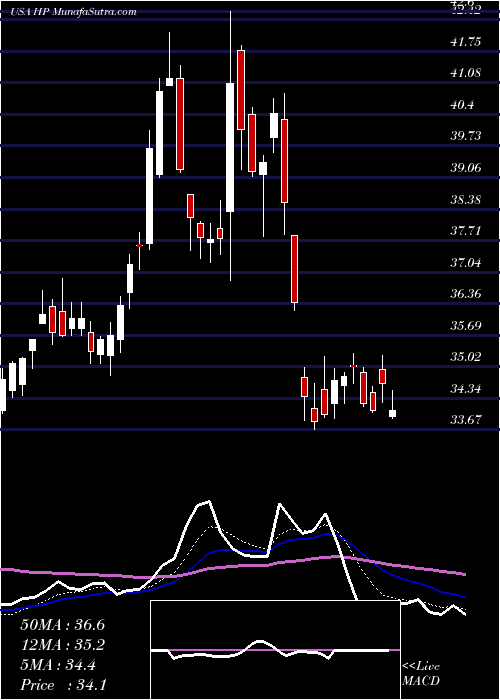Click the 37.71 price axis label
The image size is (500, 700).
[466, 230]
